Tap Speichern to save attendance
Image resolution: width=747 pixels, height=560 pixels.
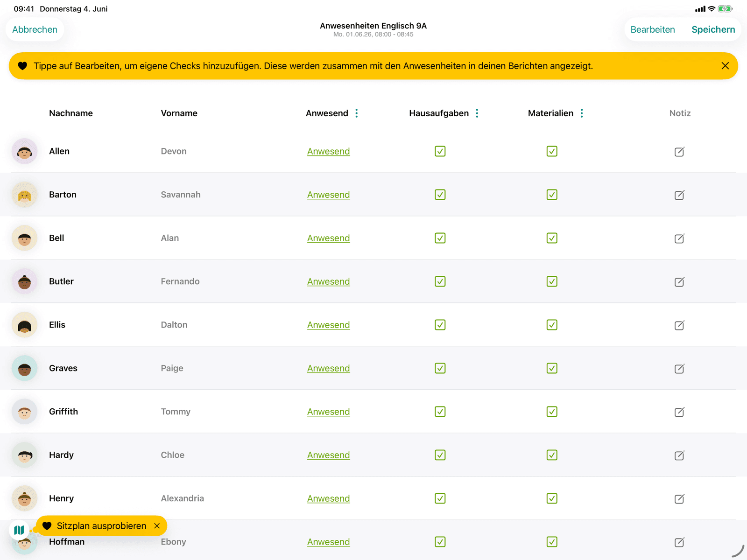[x=713, y=29]
